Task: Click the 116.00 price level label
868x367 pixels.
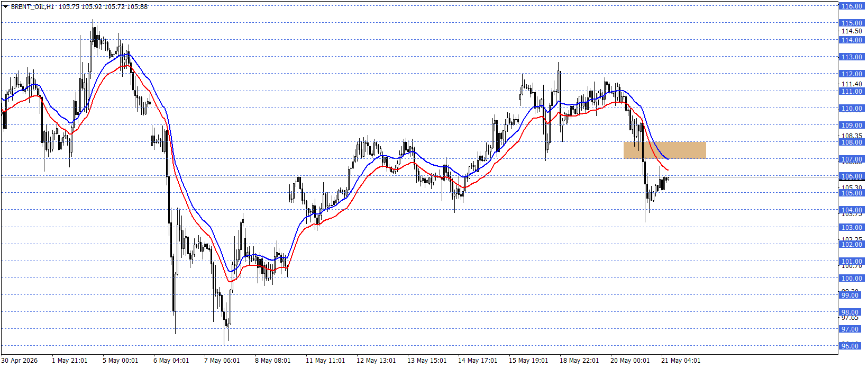Action: 852,6
